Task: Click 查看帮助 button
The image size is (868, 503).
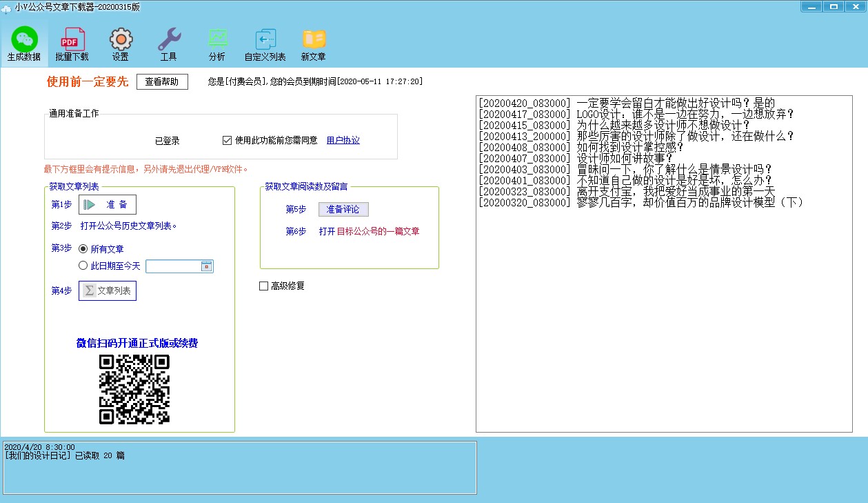Action: (x=162, y=81)
